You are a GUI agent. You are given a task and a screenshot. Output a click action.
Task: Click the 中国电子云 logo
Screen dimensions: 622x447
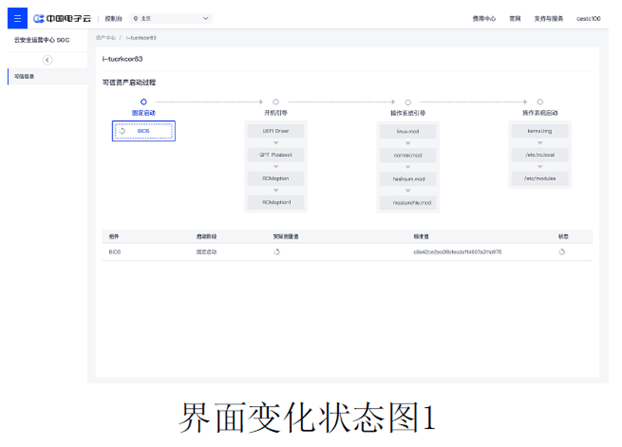coord(62,18)
